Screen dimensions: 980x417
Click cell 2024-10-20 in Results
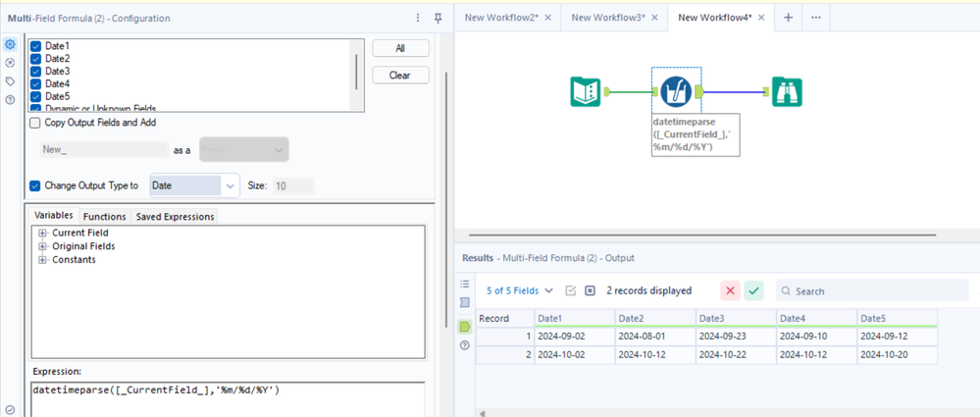tap(897, 354)
